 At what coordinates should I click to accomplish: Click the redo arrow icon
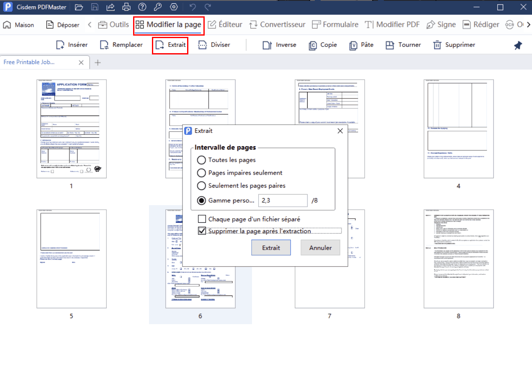[x=208, y=7]
